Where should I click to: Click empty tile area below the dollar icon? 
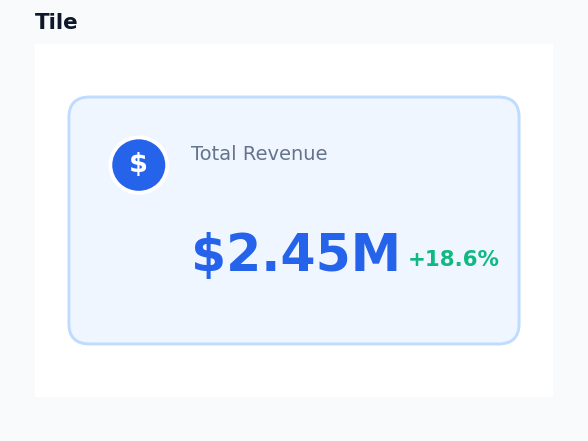point(139,262)
